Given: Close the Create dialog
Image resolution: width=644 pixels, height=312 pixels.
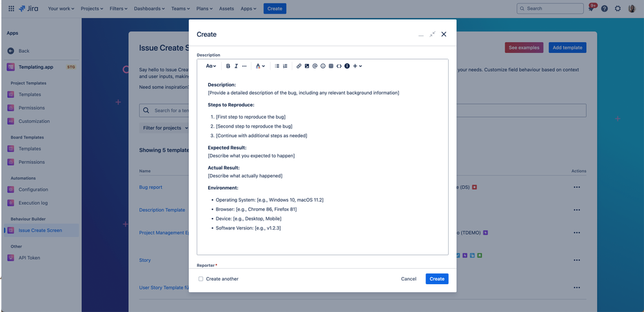Looking at the screenshot, I should pyautogui.click(x=444, y=34).
